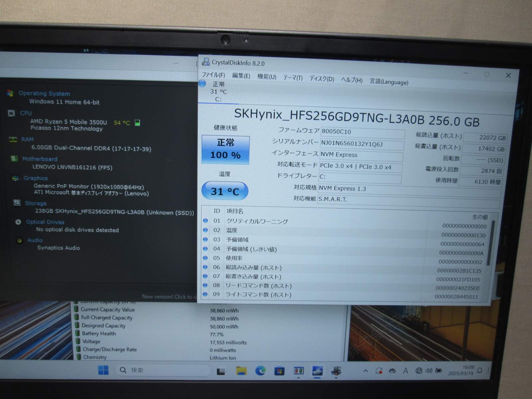Open the 言語(Language) menu
532x399 pixels.
(x=389, y=82)
